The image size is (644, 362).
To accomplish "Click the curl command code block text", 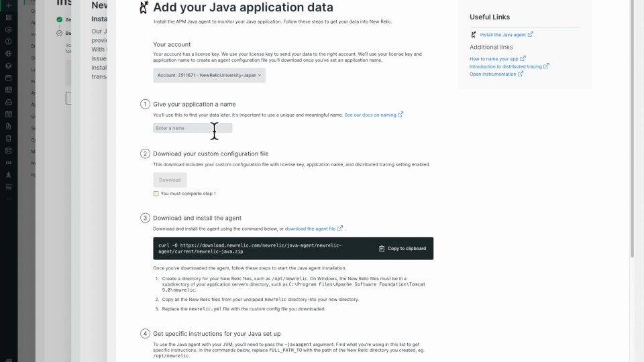I will (250, 248).
